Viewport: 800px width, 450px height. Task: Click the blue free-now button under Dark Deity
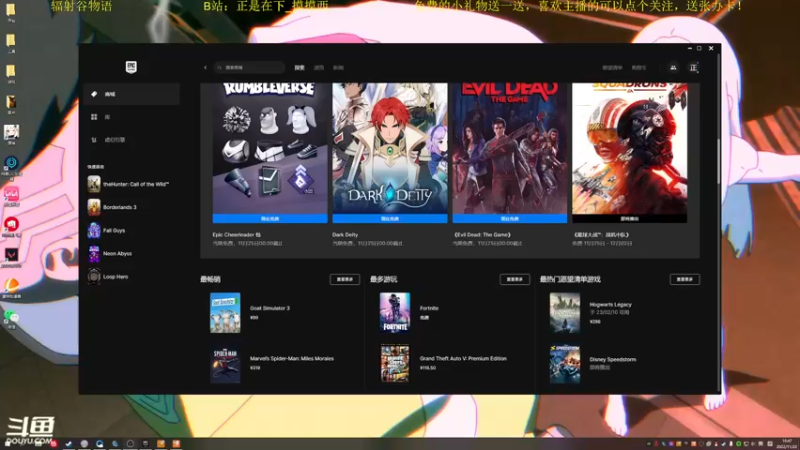pos(390,218)
